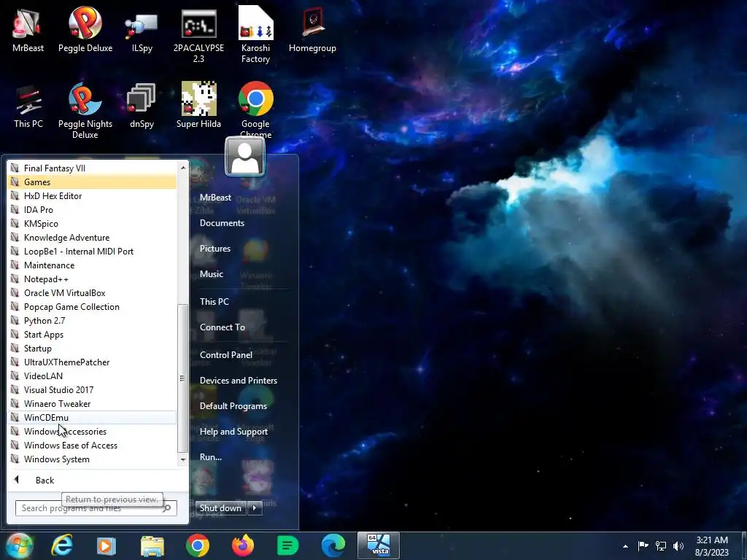Open the Homegroup desktop icon
Screen dimensions: 747x560
point(312,29)
